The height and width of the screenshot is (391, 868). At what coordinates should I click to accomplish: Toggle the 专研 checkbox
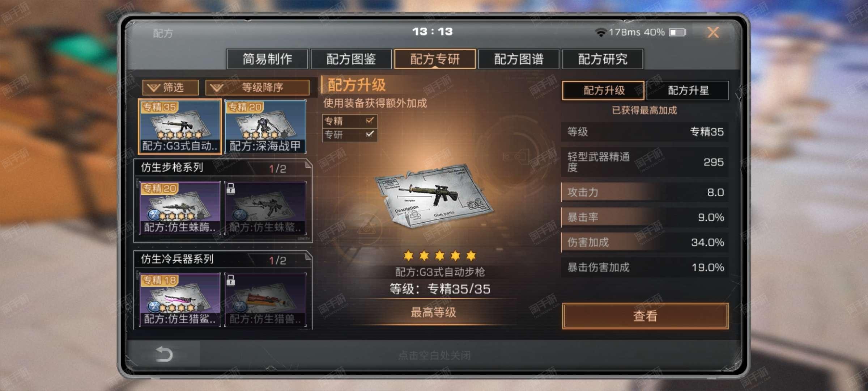[370, 134]
